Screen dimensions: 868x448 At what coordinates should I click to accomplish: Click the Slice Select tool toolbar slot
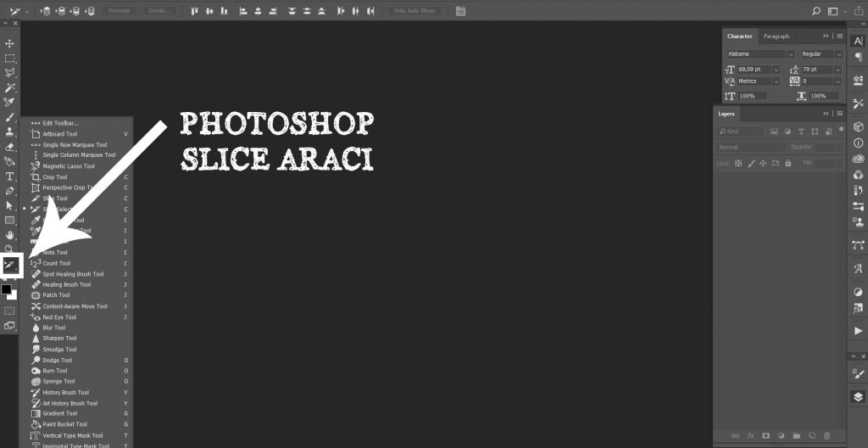11,266
